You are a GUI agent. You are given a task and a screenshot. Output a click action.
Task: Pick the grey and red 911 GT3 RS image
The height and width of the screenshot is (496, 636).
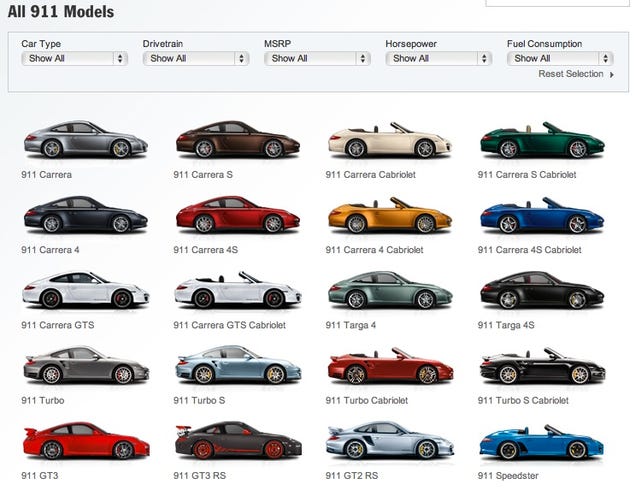(x=238, y=441)
